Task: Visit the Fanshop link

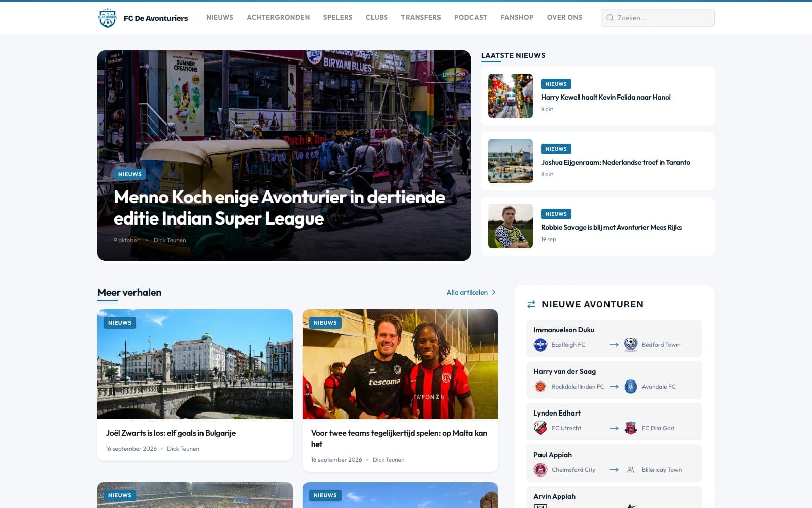Action: click(x=517, y=17)
